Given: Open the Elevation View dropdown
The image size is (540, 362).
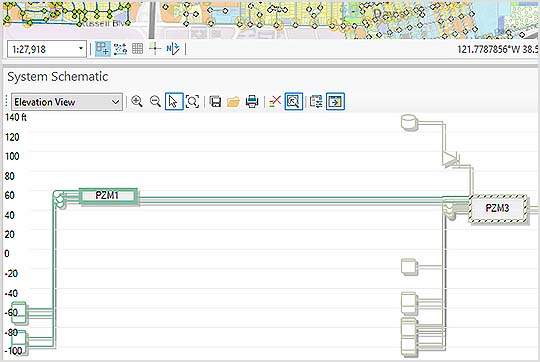Looking at the screenshot, I should pyautogui.click(x=67, y=102).
